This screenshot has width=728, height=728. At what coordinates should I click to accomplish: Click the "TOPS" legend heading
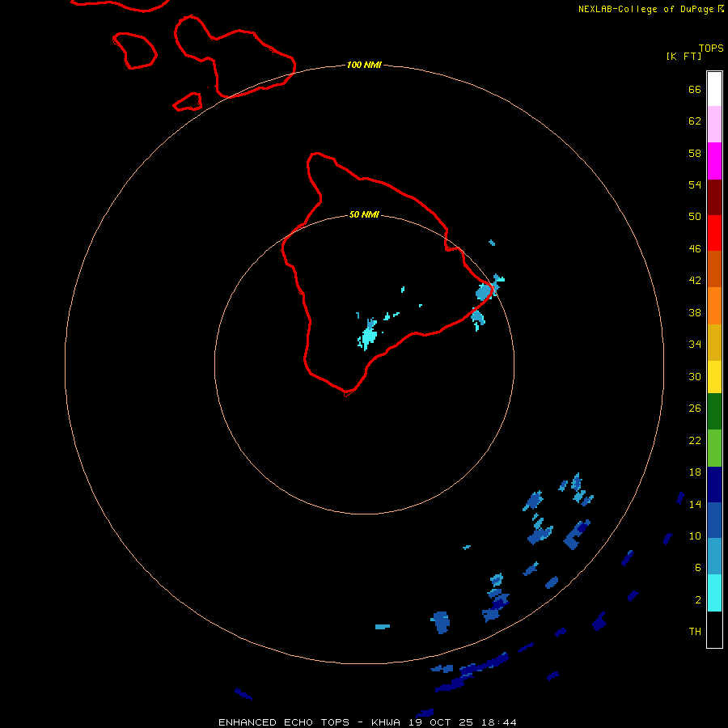[711, 48]
